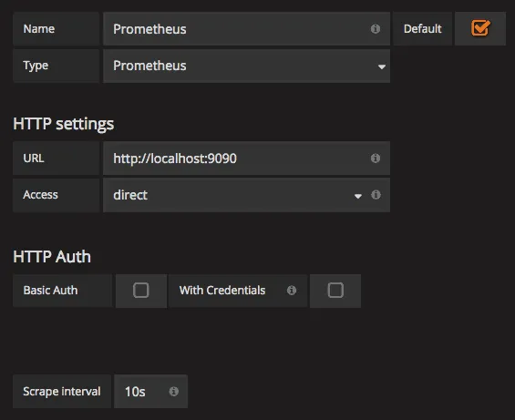Click the URL field with localhost:9090
The height and width of the screenshot is (420, 515).
[247, 159]
